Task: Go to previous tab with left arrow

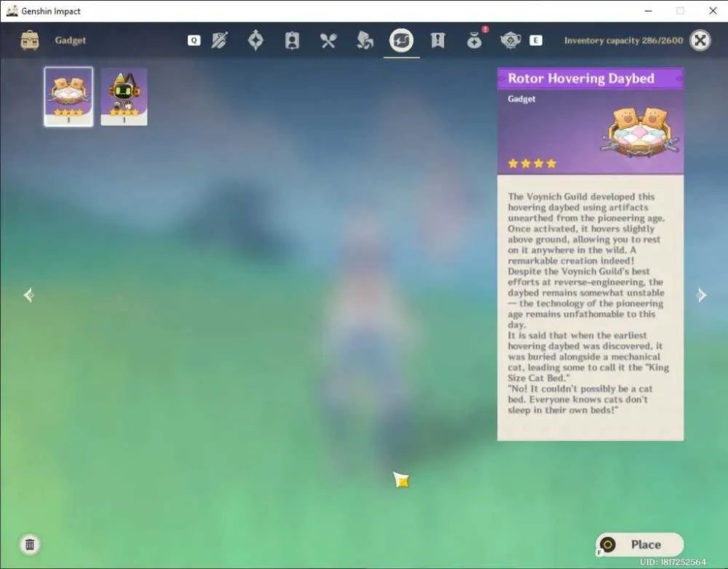Action: coord(28,295)
